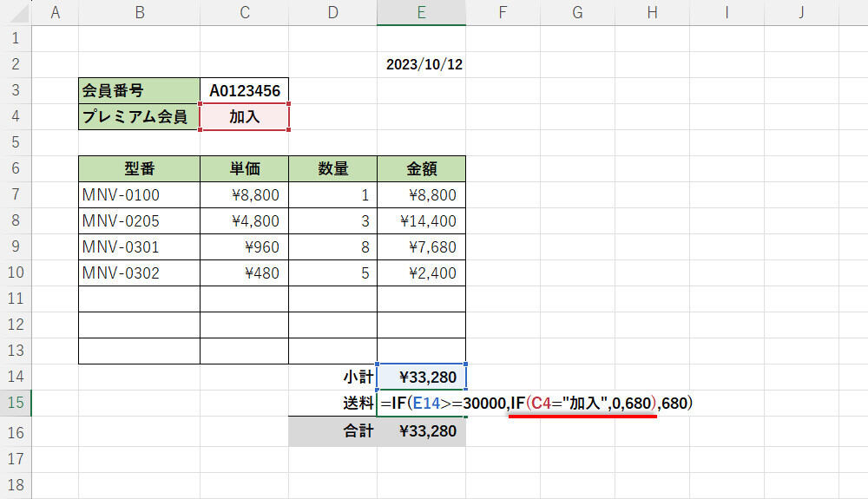Select column F header

(x=503, y=13)
